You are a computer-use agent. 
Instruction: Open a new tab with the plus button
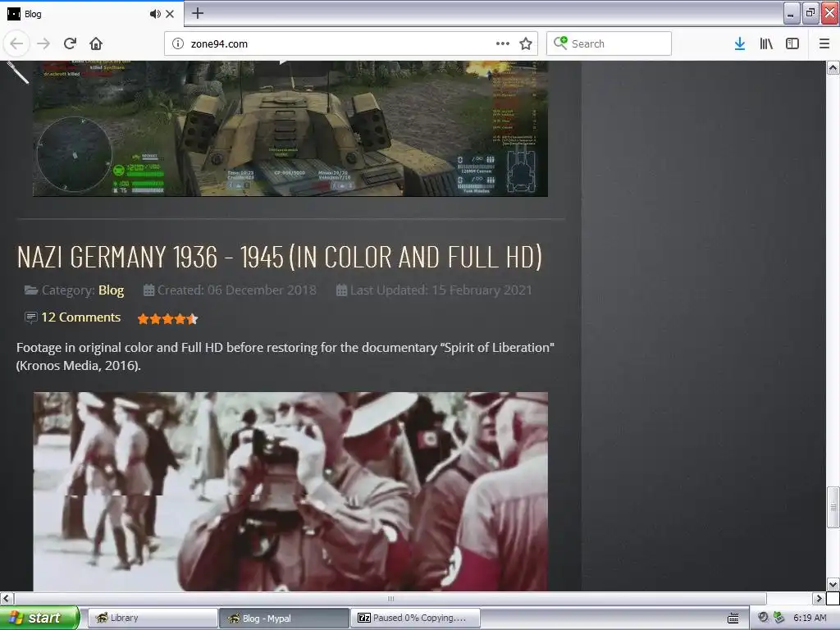click(x=197, y=13)
